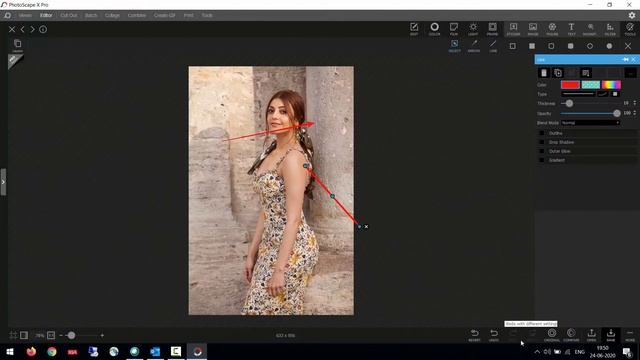Open the Sticker insert icon
Image resolution: width=640 pixels, height=360 pixels.
click(x=513, y=29)
